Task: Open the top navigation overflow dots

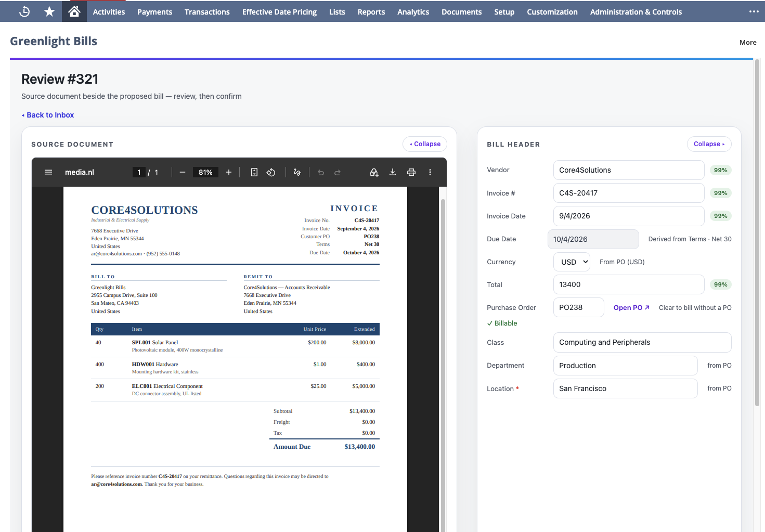Action: pos(754,11)
